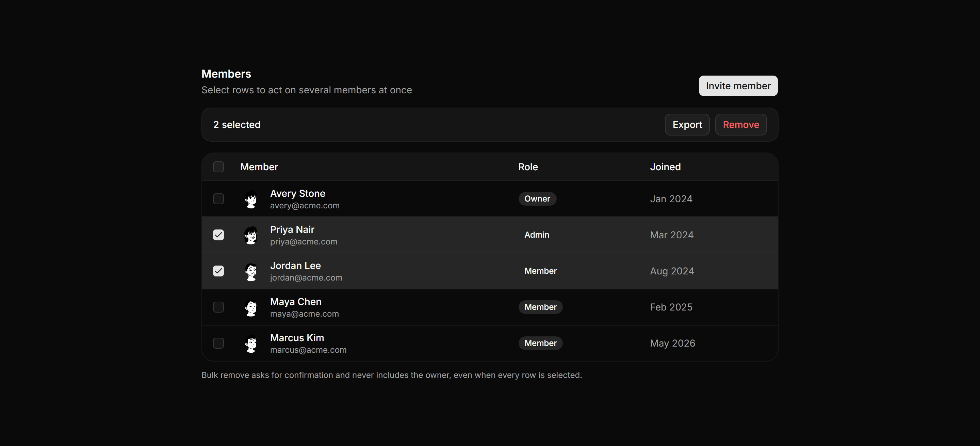Click the name Priya Nair
The height and width of the screenshot is (446, 980).
tap(292, 229)
